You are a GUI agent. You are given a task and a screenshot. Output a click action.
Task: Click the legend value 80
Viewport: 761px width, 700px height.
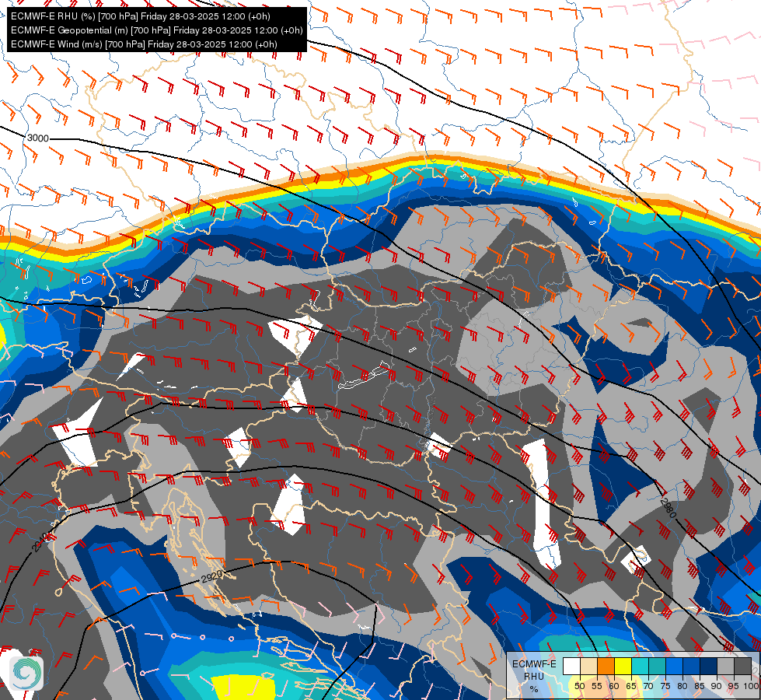click(x=682, y=686)
